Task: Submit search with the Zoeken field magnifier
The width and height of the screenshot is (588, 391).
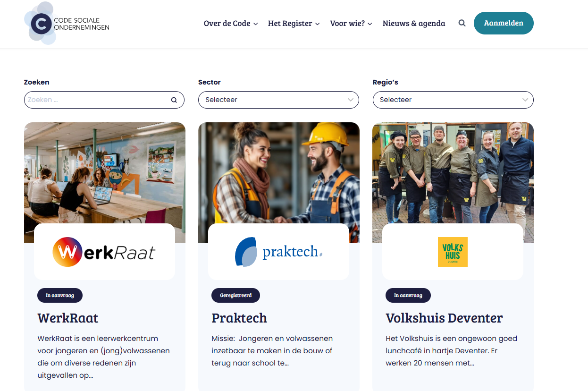Action: coord(174,100)
